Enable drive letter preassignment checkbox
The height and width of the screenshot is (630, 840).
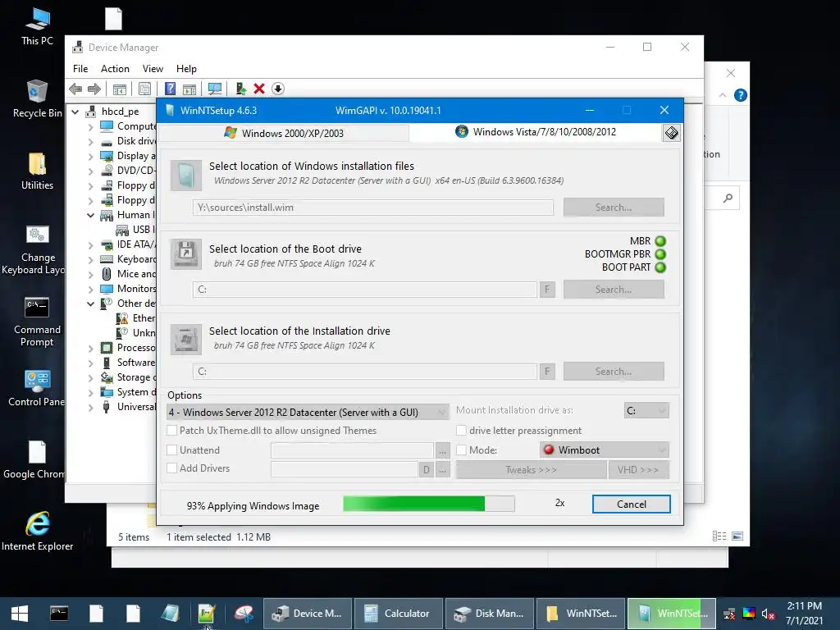click(461, 430)
